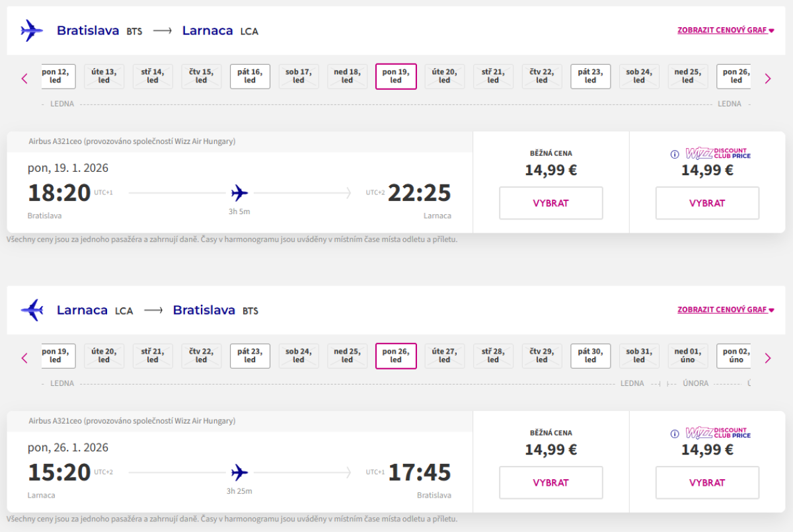The height and width of the screenshot is (532, 793).
Task: Show later outbound dates with right arrow
Action: coord(767,79)
